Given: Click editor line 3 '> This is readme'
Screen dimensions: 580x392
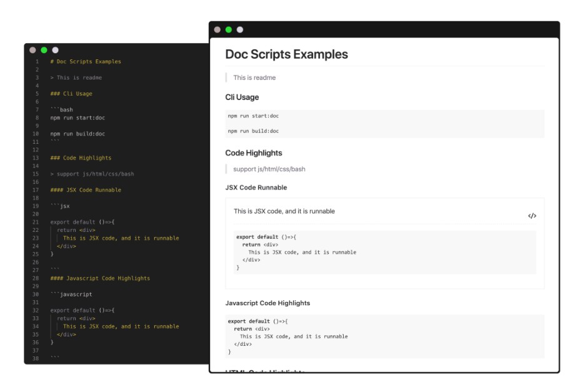Looking at the screenshot, I should click(x=76, y=78).
